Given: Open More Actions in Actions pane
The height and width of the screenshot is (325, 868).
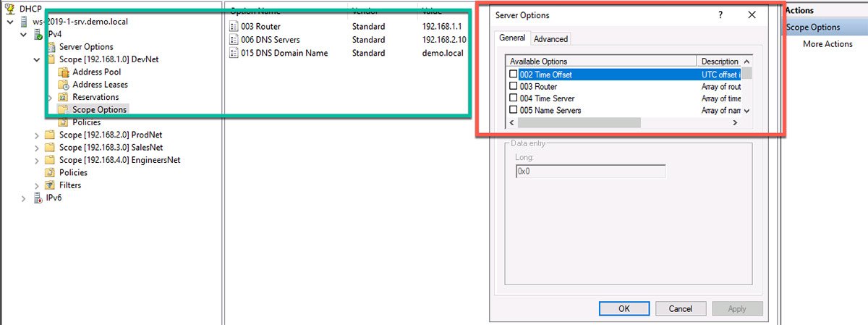Looking at the screenshot, I should tap(827, 44).
